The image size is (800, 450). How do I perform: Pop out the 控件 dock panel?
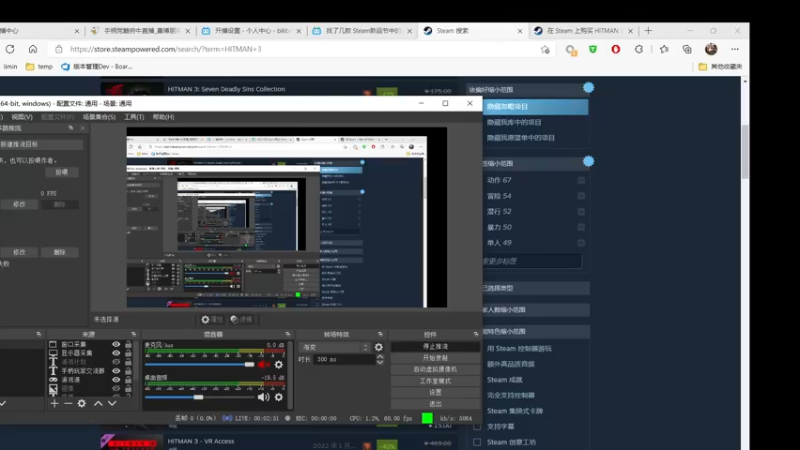[476, 334]
